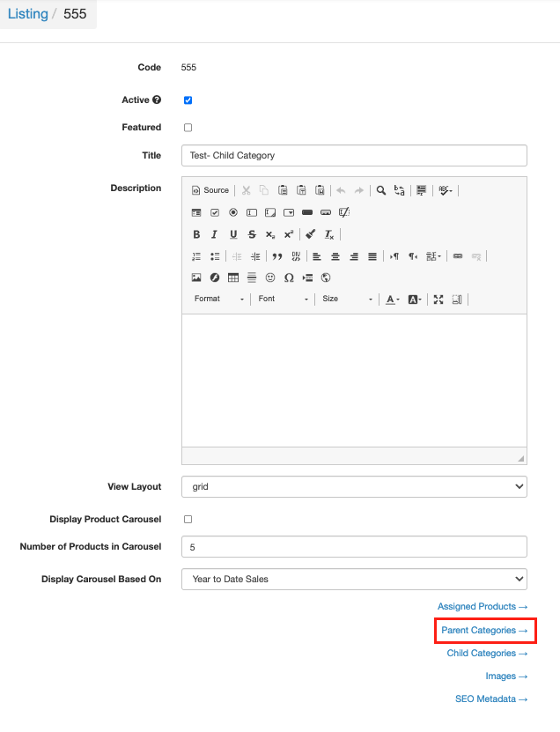Viewport: 560px width, 732px height.
Task: Insert a radio button form field icon
Action: 233,213
